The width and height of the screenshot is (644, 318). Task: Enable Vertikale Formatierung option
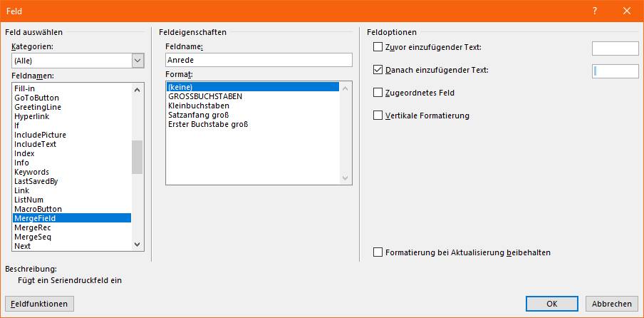coord(378,116)
